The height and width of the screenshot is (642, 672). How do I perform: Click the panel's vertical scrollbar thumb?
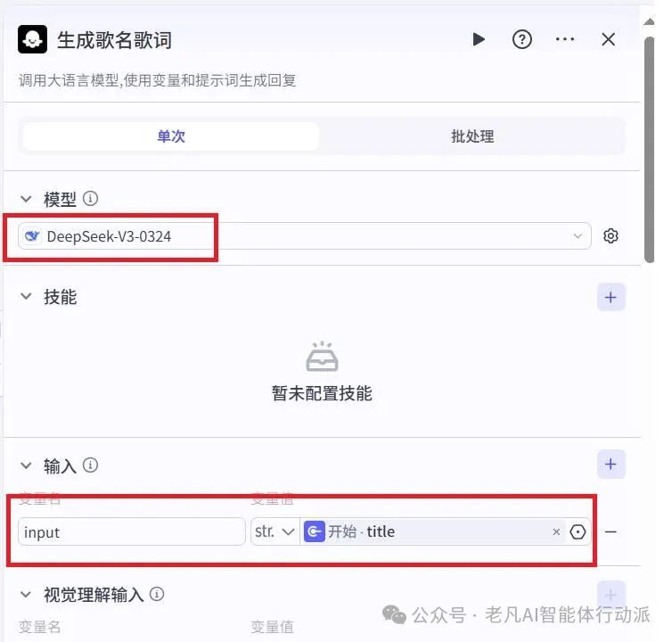[x=650, y=149]
